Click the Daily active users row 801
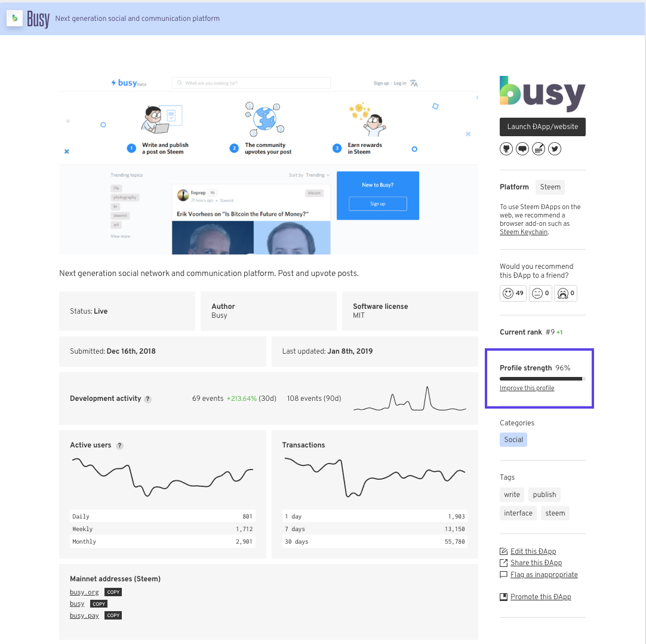 tap(162, 516)
